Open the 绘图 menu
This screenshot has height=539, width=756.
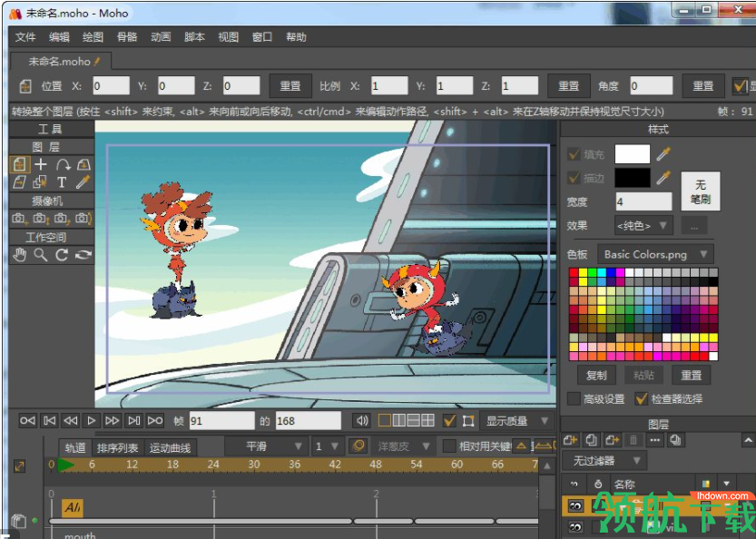[93, 37]
